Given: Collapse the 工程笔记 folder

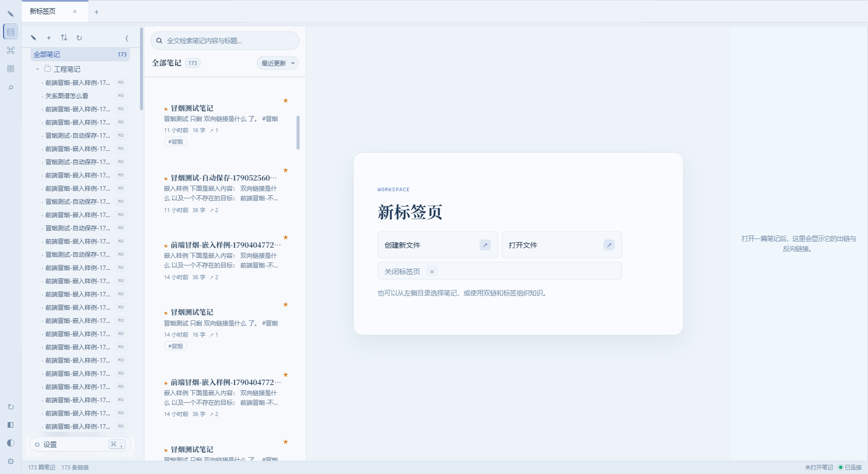Looking at the screenshot, I should tap(38, 69).
